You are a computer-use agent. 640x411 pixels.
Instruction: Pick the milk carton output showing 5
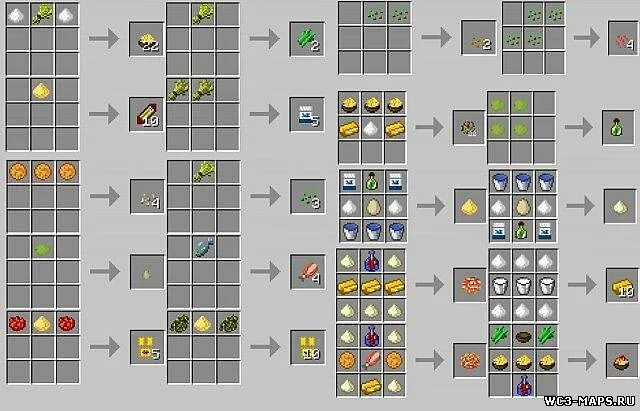(307, 115)
